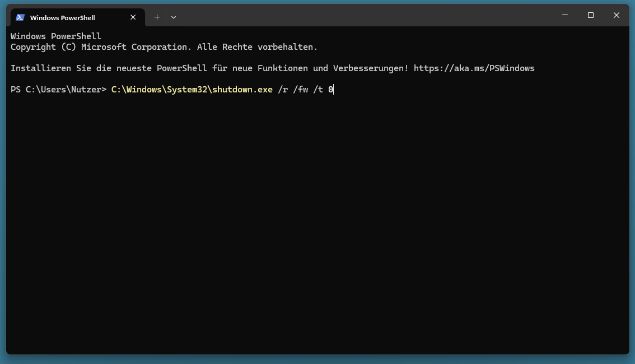Open the https://aka.ms/PSWindows link
The image size is (635, 364).
pos(474,68)
